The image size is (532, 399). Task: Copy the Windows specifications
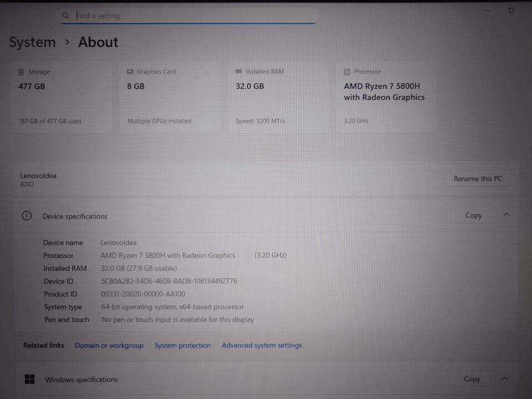(472, 379)
